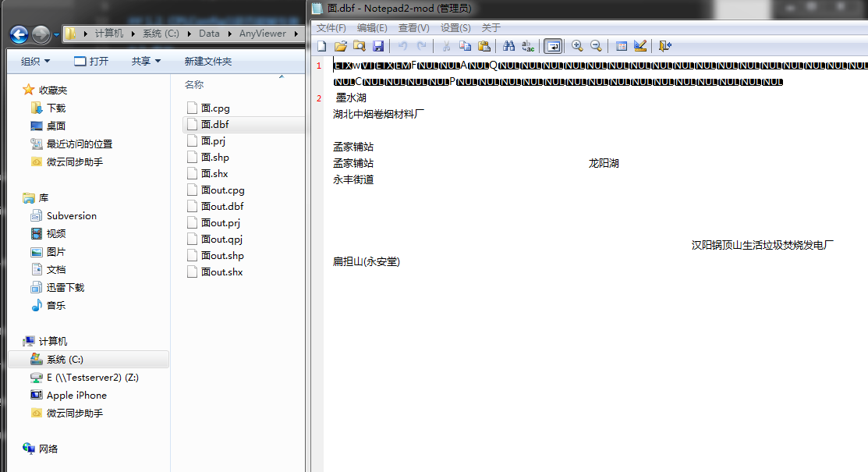Click the Data breadcrumb segment
The height and width of the screenshot is (472, 868).
209,34
